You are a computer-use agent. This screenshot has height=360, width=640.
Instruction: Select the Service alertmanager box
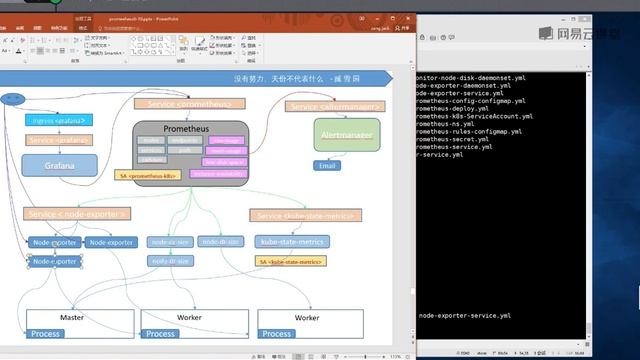[x=335, y=107]
